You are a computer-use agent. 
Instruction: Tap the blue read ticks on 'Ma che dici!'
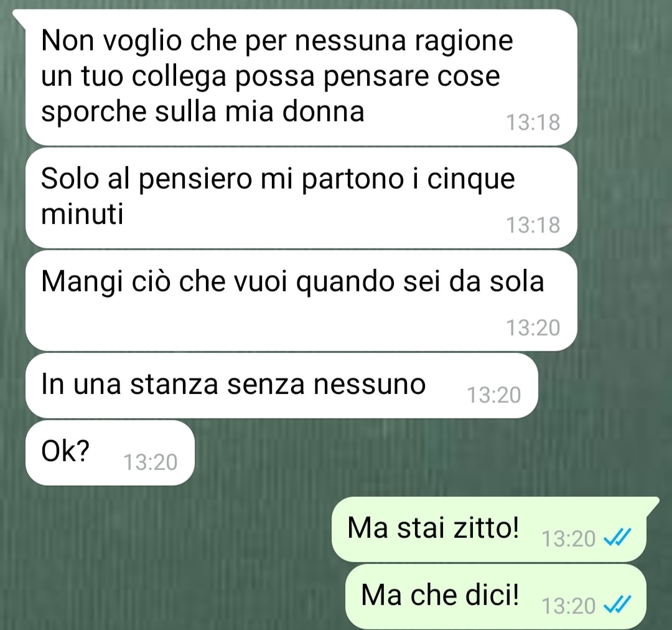coord(617,605)
